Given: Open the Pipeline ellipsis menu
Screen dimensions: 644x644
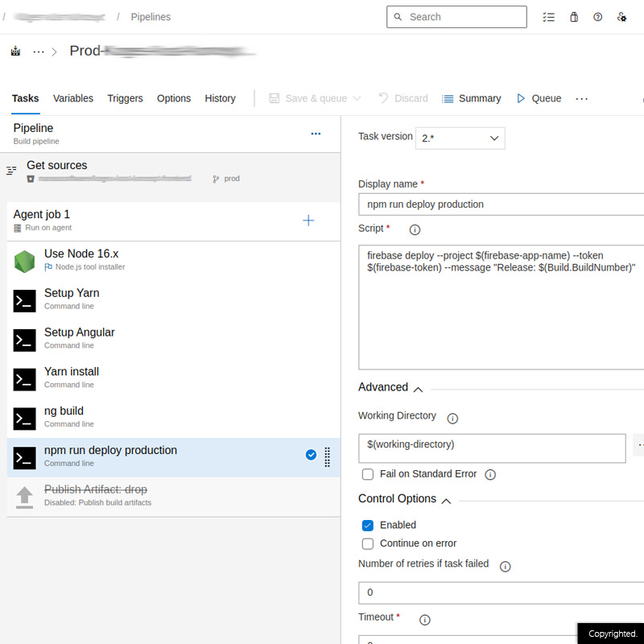Looking at the screenshot, I should (x=316, y=134).
